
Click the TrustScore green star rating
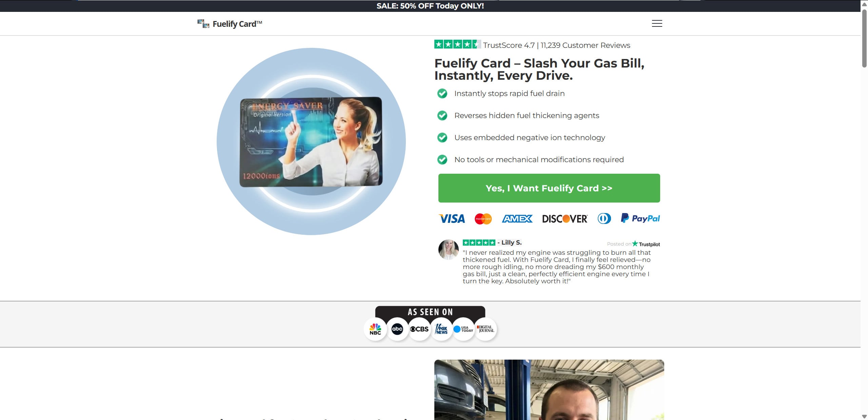pos(457,44)
